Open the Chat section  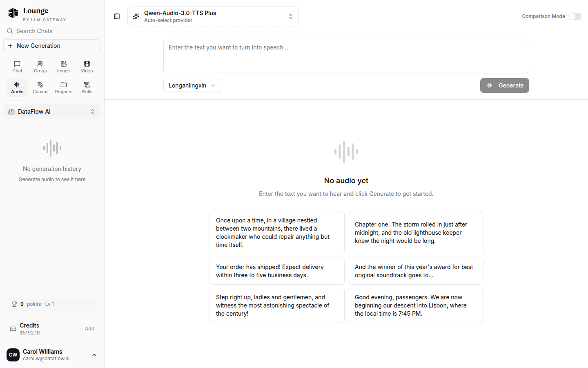(17, 67)
